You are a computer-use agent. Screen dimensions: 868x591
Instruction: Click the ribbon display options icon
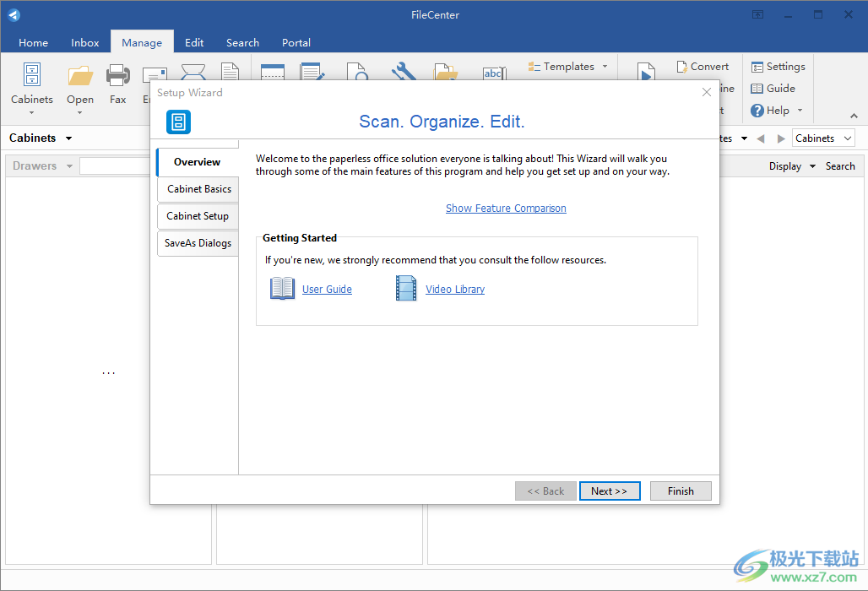point(758,15)
